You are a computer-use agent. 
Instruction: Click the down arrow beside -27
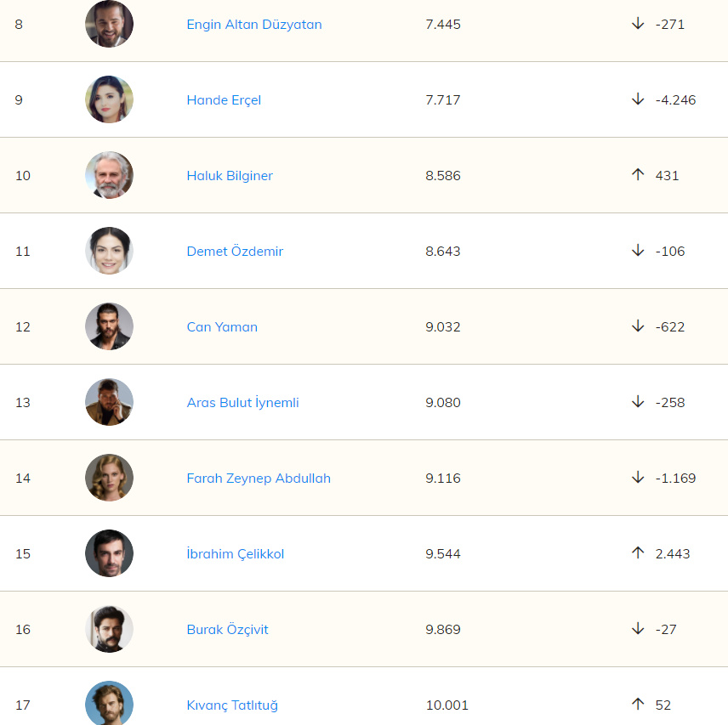(x=638, y=629)
